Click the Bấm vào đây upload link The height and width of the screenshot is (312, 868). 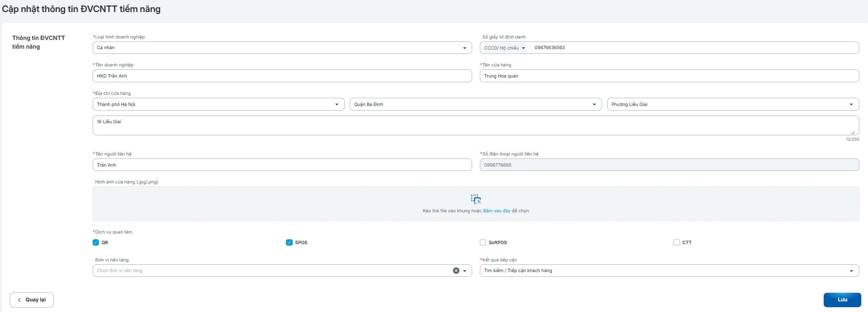[496, 211]
